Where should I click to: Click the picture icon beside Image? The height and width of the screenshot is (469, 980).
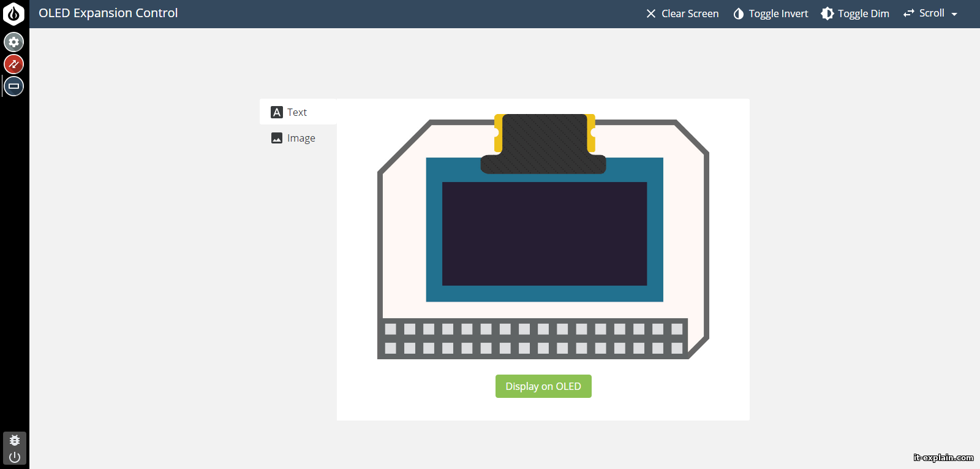click(277, 138)
